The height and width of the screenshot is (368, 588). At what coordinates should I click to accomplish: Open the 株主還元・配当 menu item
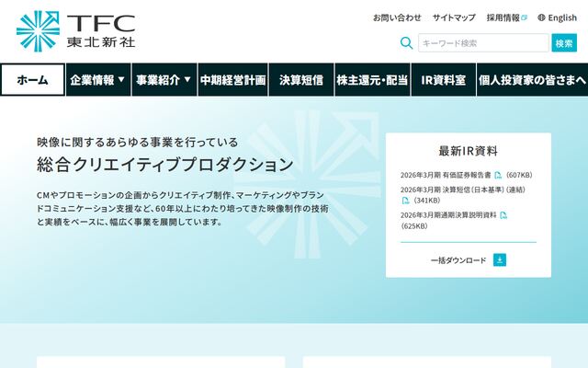coord(372,80)
